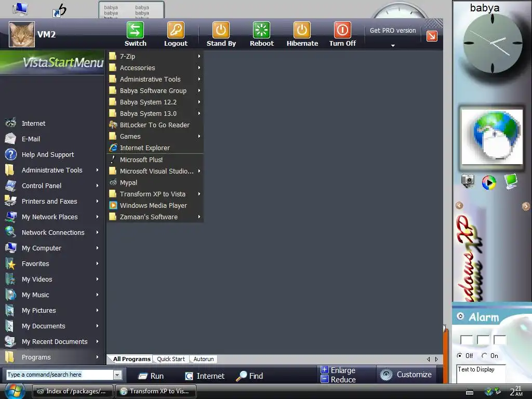The height and width of the screenshot is (399, 532).
Task: Open Zamaan's Software folder
Action: click(149, 217)
